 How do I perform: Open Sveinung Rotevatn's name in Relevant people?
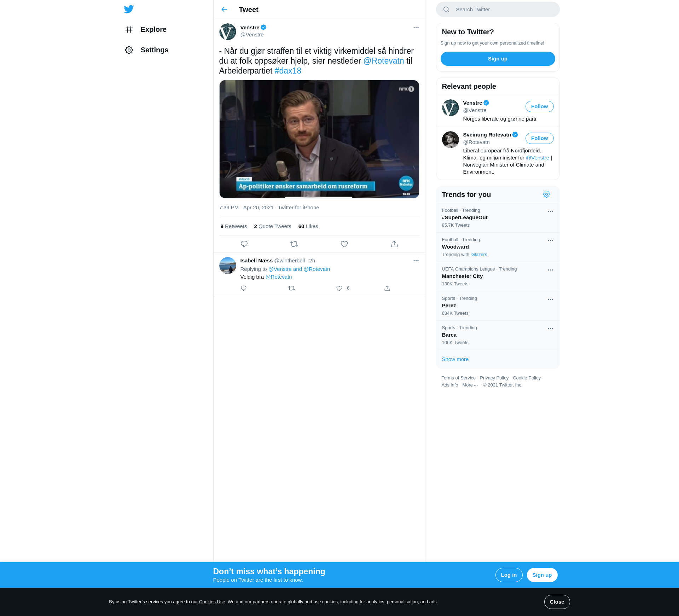point(490,135)
